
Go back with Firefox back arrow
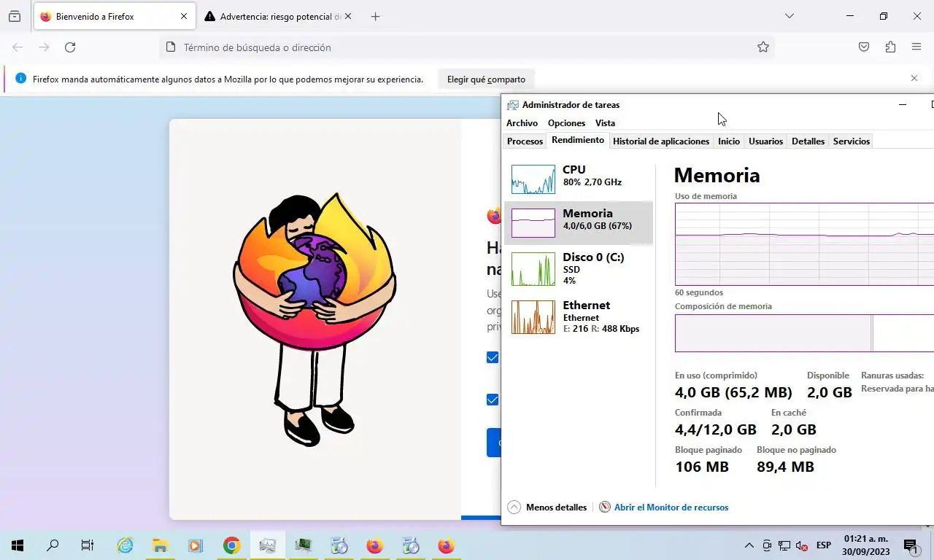coord(18,47)
